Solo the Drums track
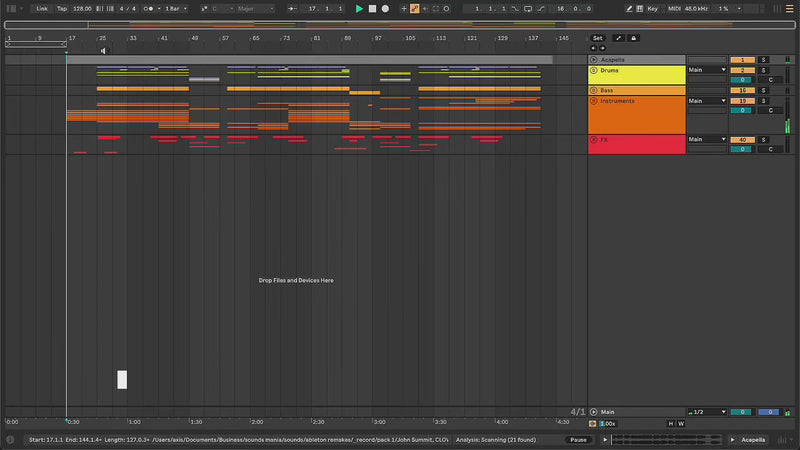800x450 pixels. point(764,71)
